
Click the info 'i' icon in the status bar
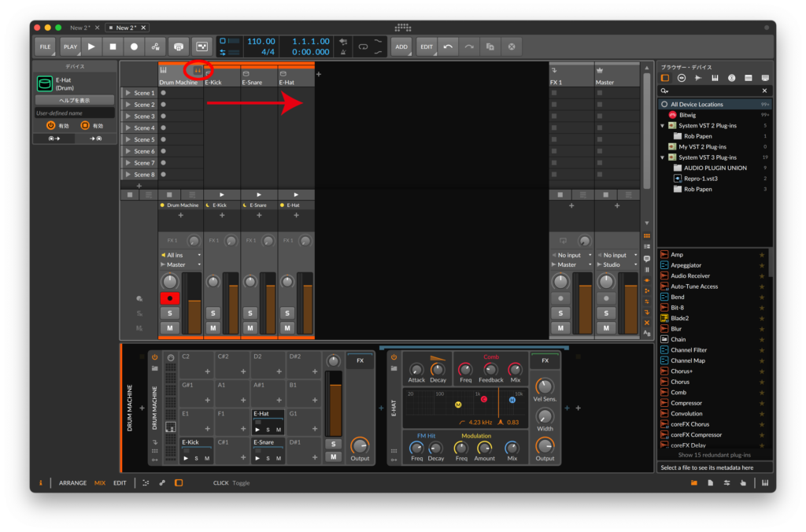(x=40, y=482)
